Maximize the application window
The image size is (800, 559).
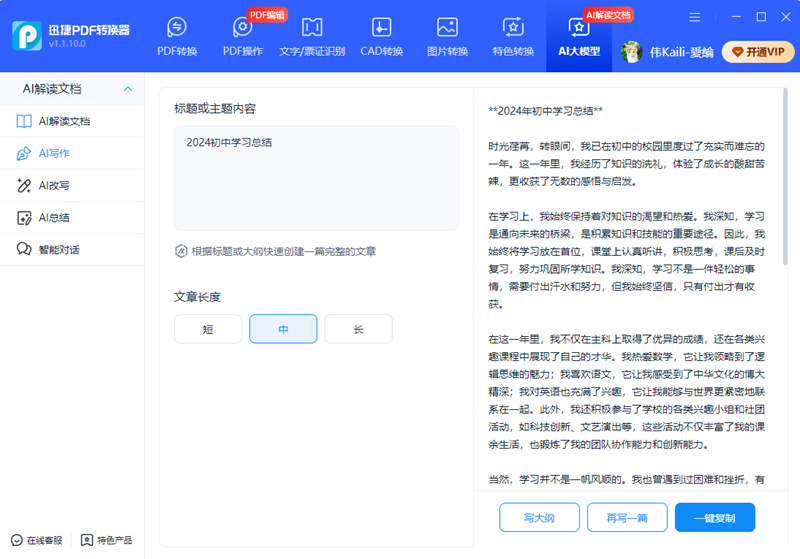tap(761, 17)
